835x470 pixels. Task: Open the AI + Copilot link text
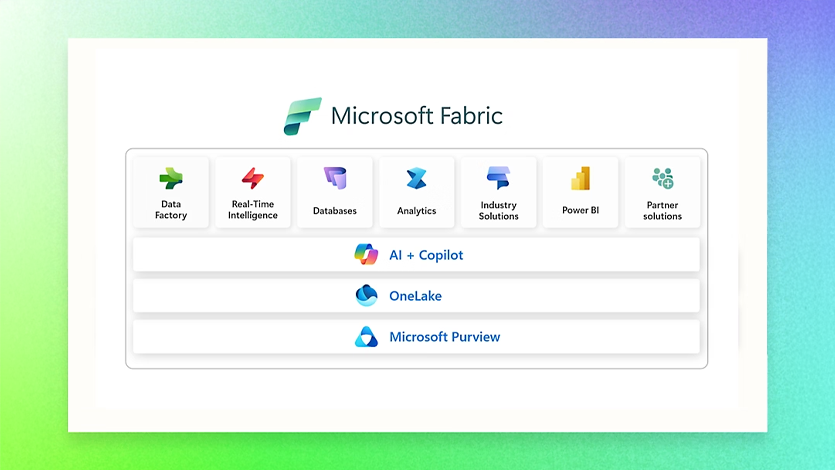click(426, 255)
